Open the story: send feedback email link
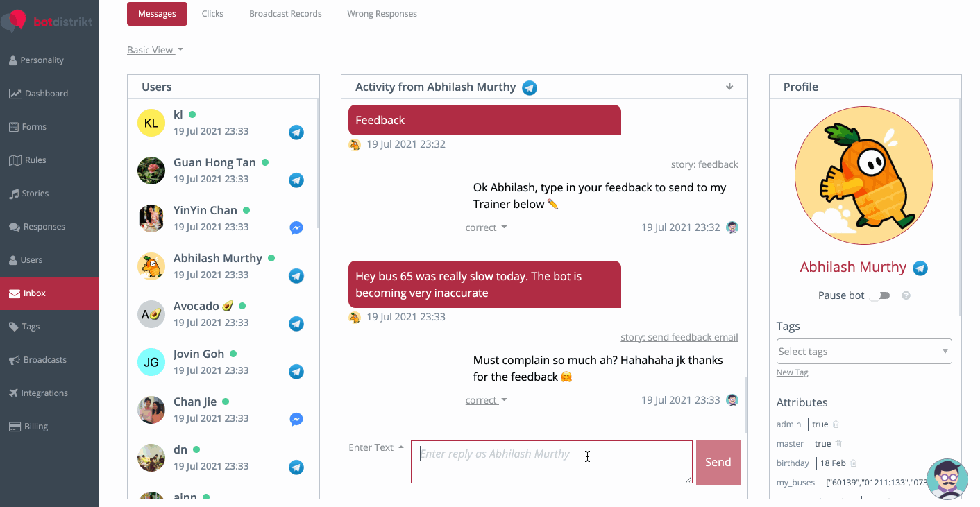This screenshot has width=980, height=507. coord(679,337)
